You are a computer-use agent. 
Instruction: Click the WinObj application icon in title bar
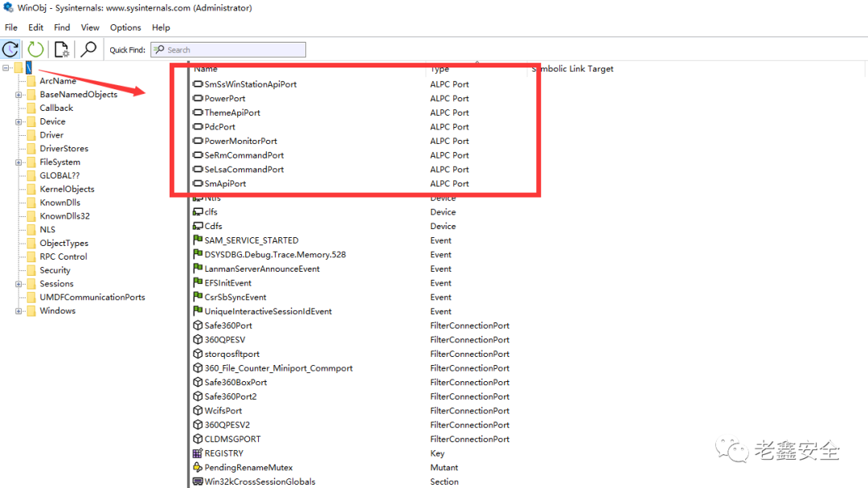(x=8, y=8)
